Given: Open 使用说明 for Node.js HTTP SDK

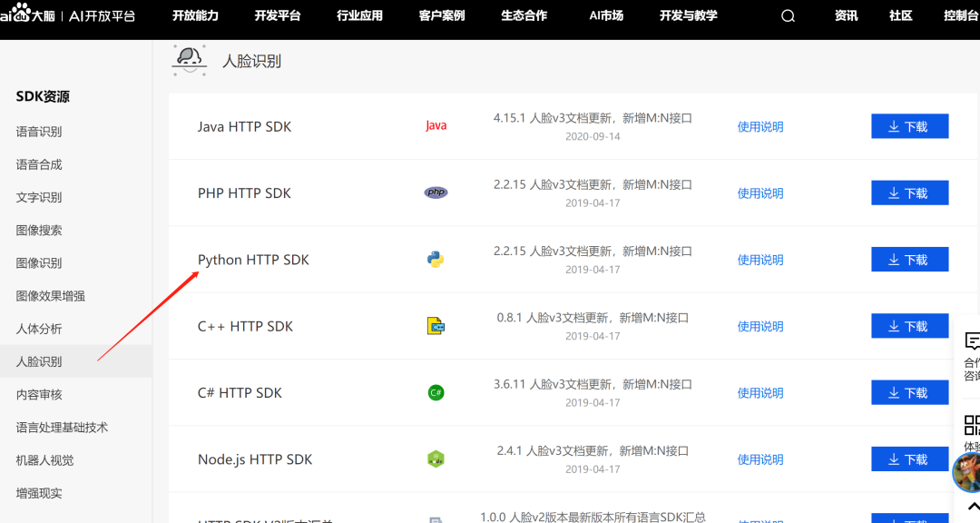Looking at the screenshot, I should [760, 459].
